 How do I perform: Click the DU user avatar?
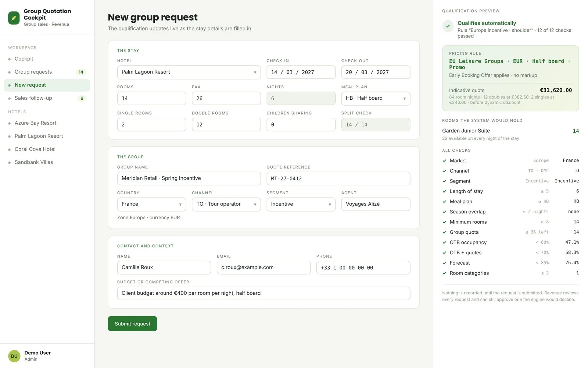coord(14,356)
